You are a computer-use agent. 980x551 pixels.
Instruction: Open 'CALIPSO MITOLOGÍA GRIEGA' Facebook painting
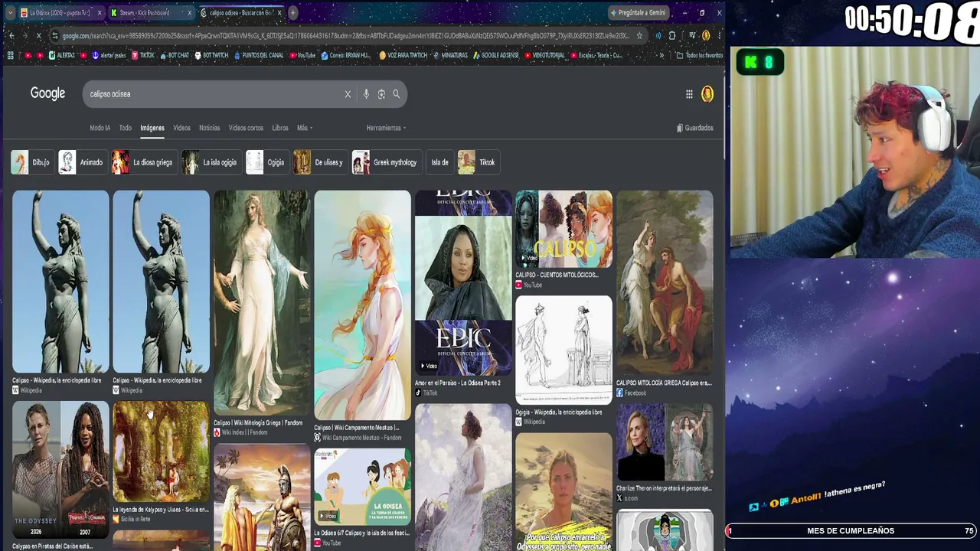point(665,283)
